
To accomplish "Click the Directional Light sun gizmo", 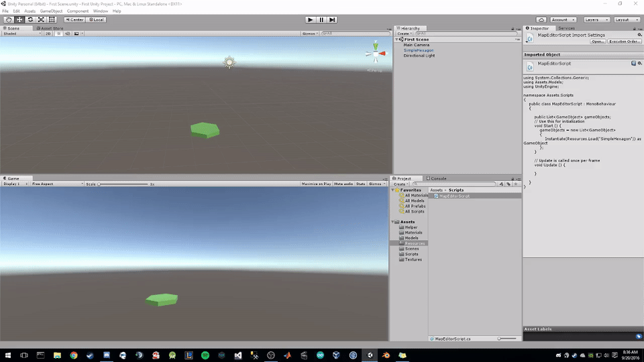I will click(229, 62).
